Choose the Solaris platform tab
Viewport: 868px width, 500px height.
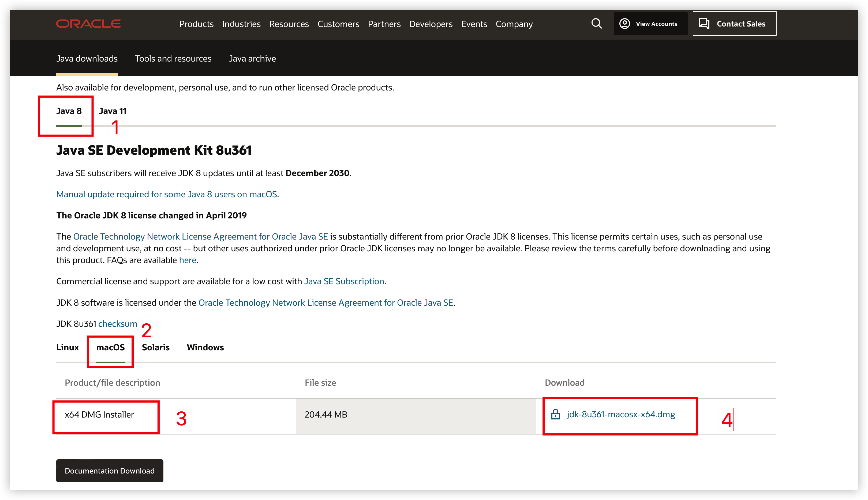pyautogui.click(x=156, y=347)
